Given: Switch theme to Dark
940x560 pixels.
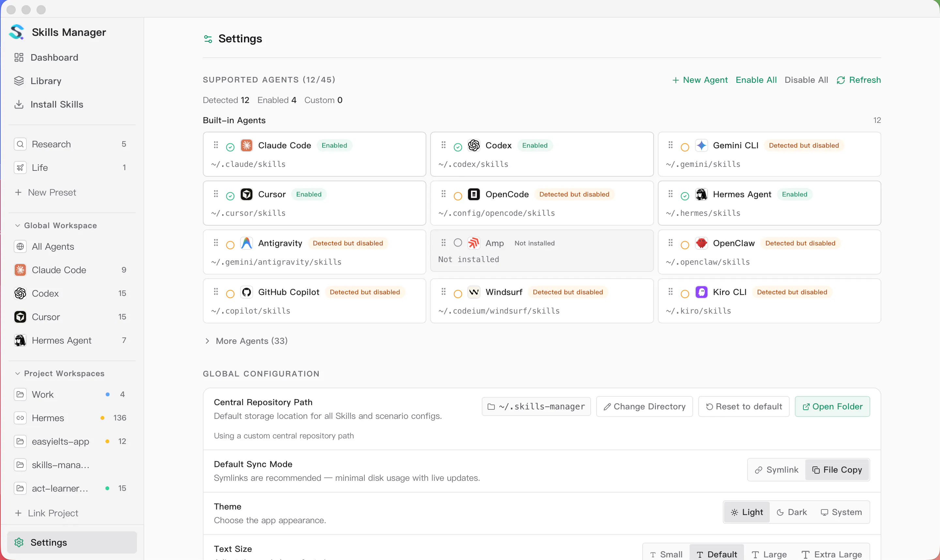Looking at the screenshot, I should tap(792, 512).
